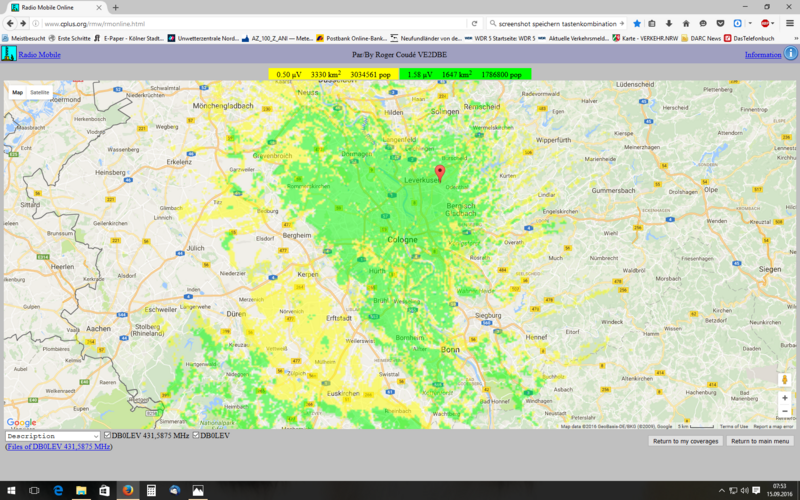This screenshot has width=800, height=500.
Task: Click yellow 0.50 µV legend swatch
Action: click(x=334, y=74)
